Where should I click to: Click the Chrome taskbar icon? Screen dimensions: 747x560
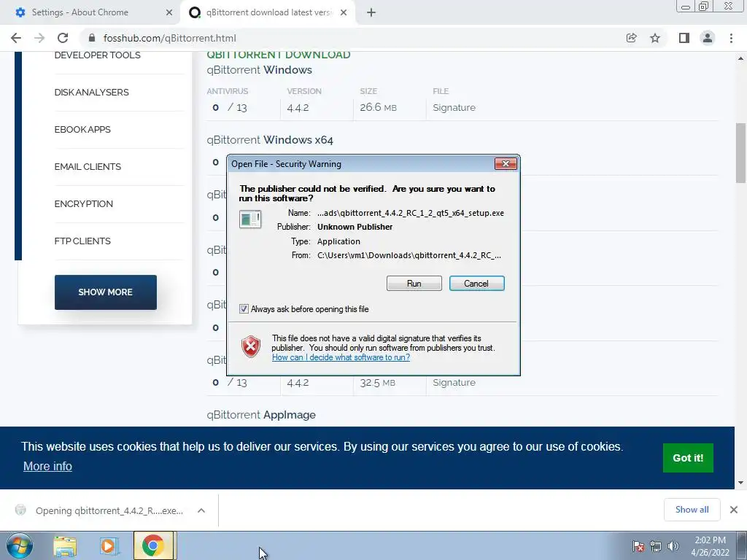pyautogui.click(x=153, y=545)
